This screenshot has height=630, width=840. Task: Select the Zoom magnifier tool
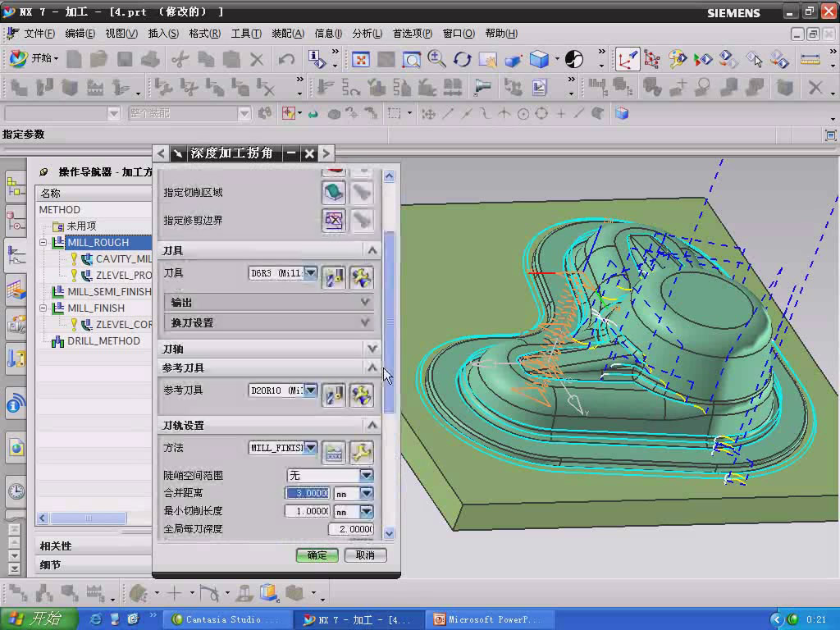tap(436, 59)
